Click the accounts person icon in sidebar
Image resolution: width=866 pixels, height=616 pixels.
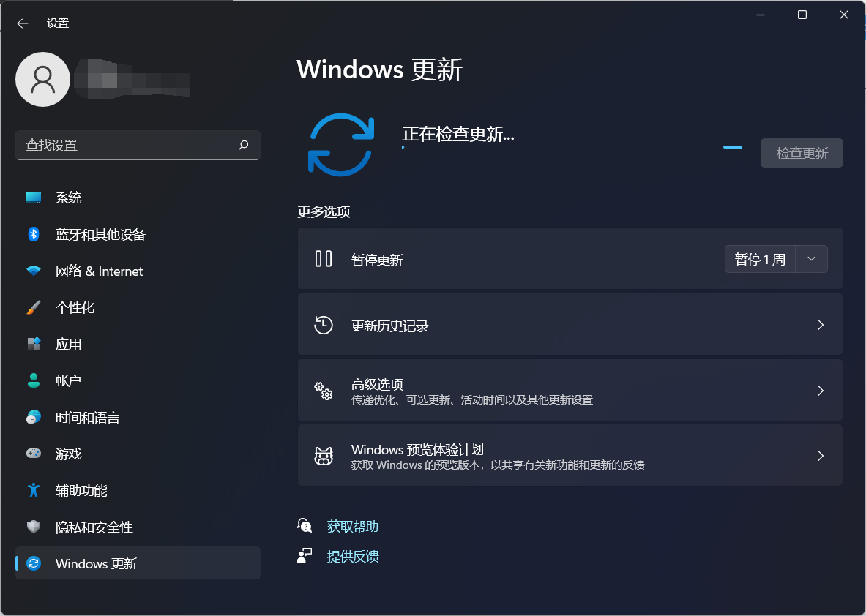pos(33,380)
